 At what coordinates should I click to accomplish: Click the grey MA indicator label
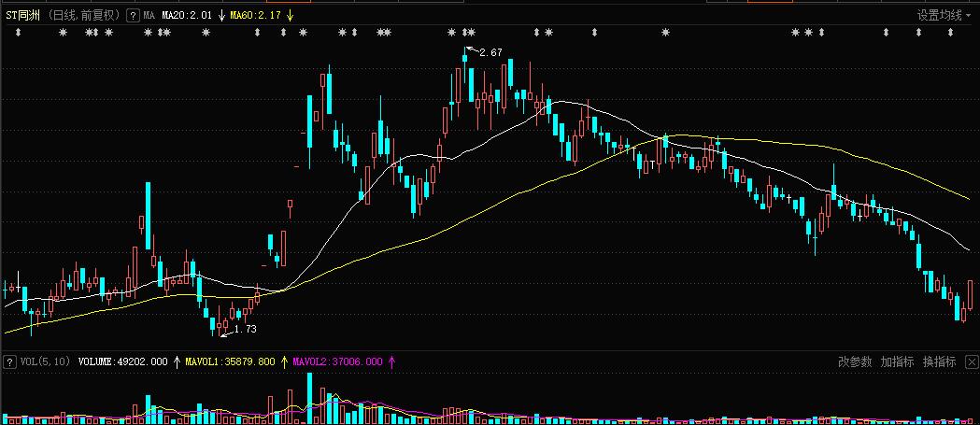pyautogui.click(x=149, y=16)
